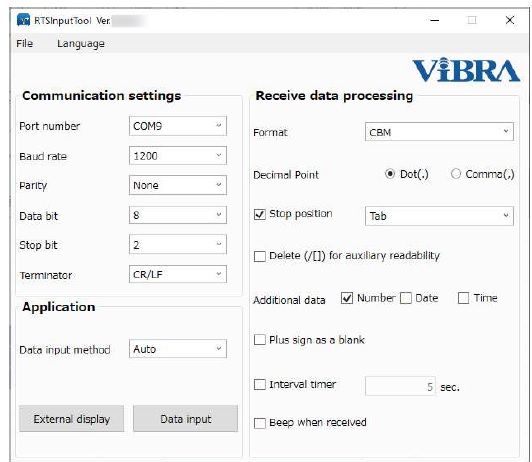Open the Format CBM dropdown

(x=439, y=132)
